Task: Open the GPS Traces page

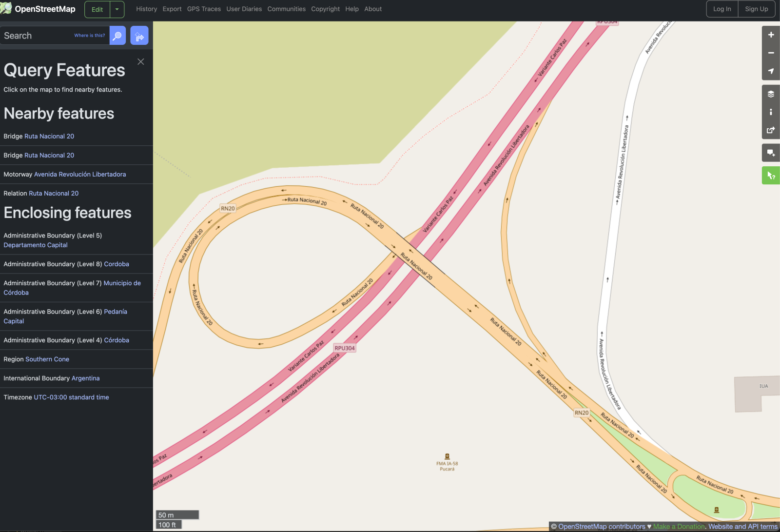Action: click(x=204, y=9)
